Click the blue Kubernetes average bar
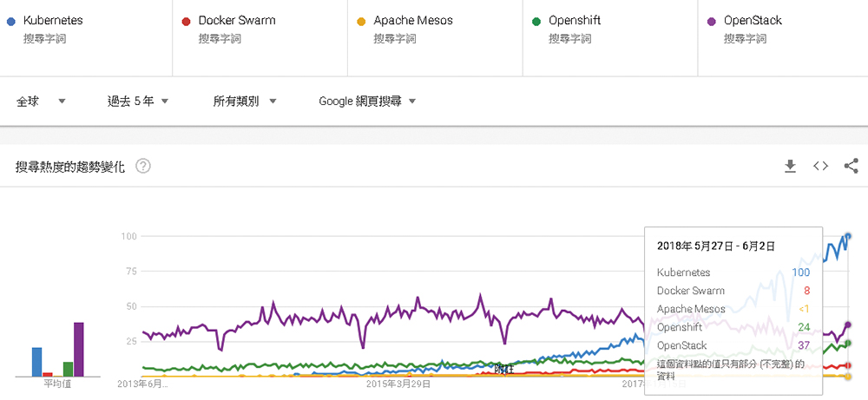 36,362
